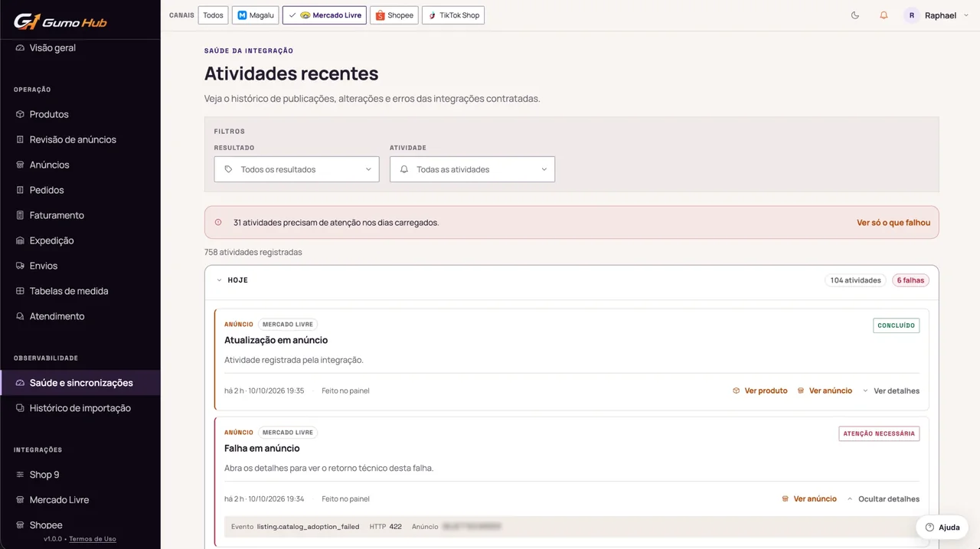Expand Ver detalhes for Atualização em anúncio

click(891, 391)
